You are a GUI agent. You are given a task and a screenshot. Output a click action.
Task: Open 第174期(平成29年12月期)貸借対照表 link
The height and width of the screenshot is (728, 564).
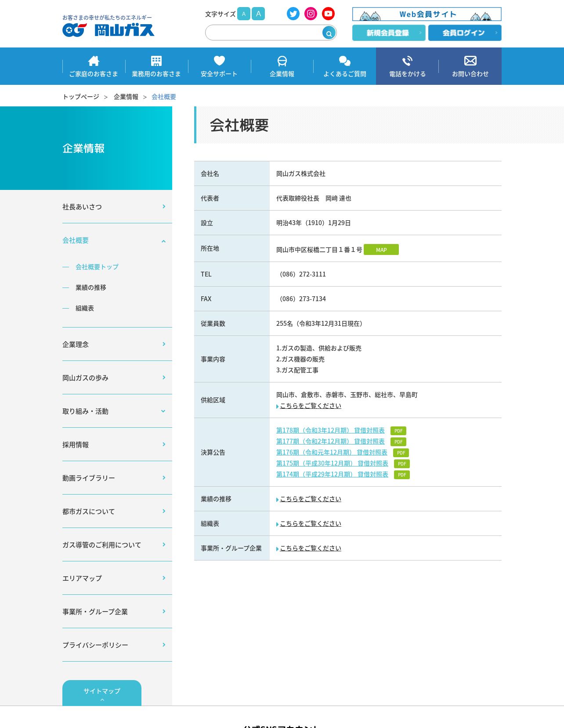tap(332, 474)
